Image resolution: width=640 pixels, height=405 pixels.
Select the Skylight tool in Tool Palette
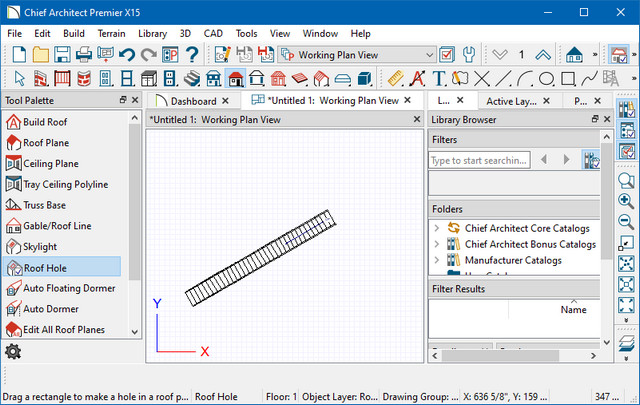coord(40,247)
